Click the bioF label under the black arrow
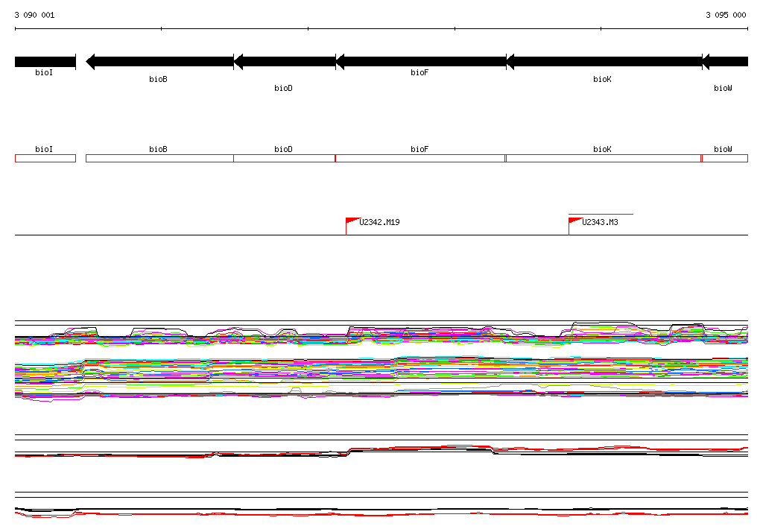Screen dimensions: 763x532 click(420, 72)
